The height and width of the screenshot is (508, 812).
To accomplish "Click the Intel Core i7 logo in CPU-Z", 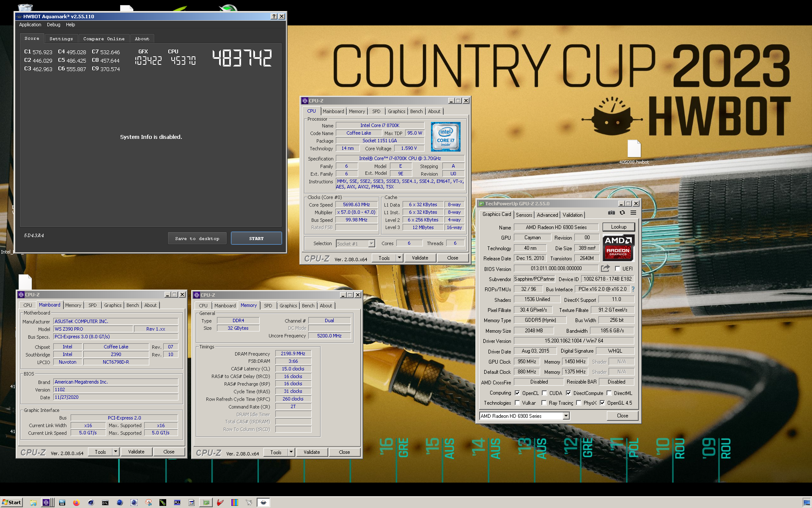I will click(x=445, y=137).
